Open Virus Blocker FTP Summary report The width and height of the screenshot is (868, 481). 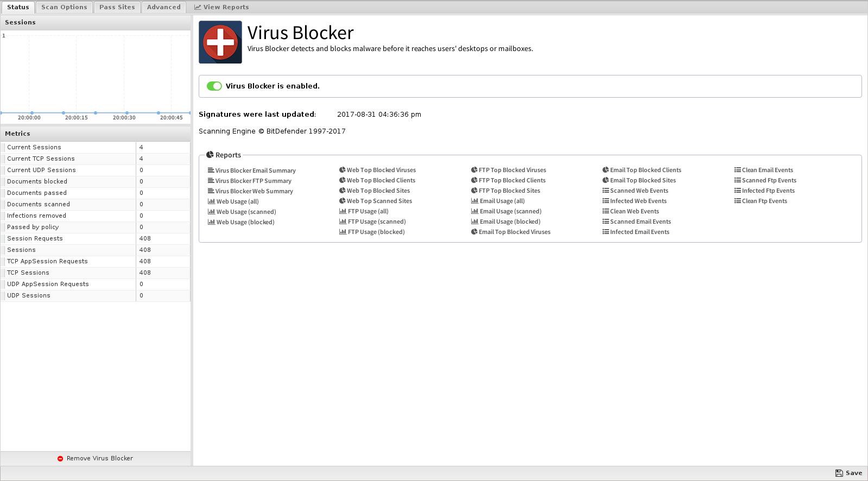tap(250, 181)
